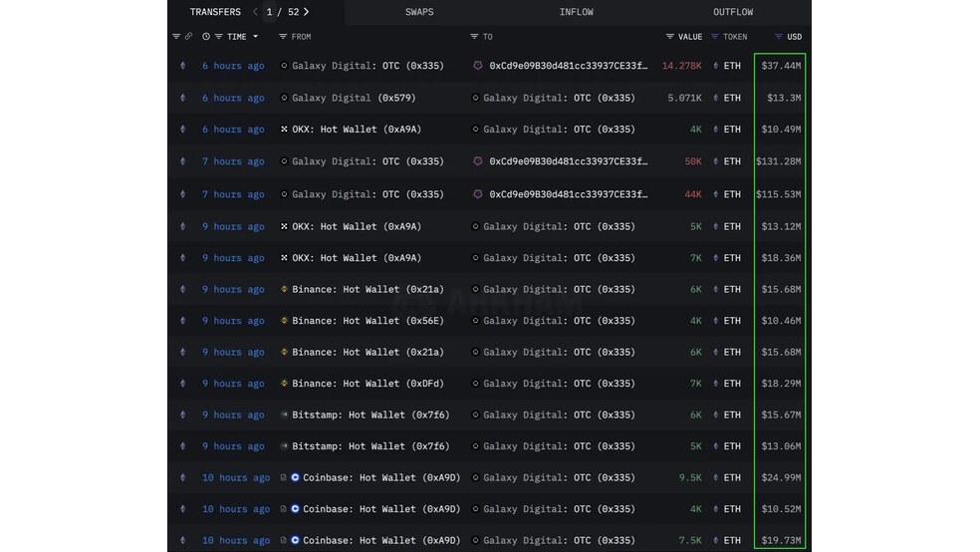The width and height of the screenshot is (980, 552).
Task: Click Ethereum chain icon in $131.28M row
Action: [x=183, y=161]
